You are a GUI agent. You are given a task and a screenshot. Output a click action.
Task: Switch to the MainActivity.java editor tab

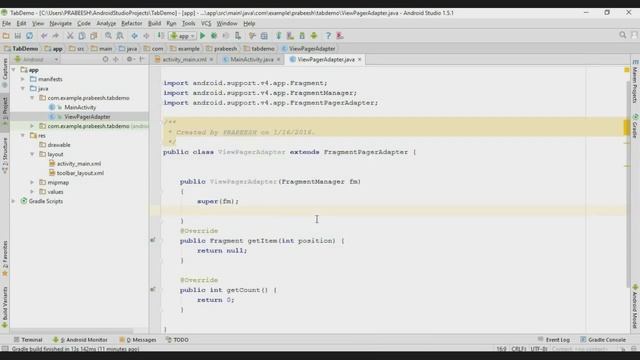coord(251,60)
